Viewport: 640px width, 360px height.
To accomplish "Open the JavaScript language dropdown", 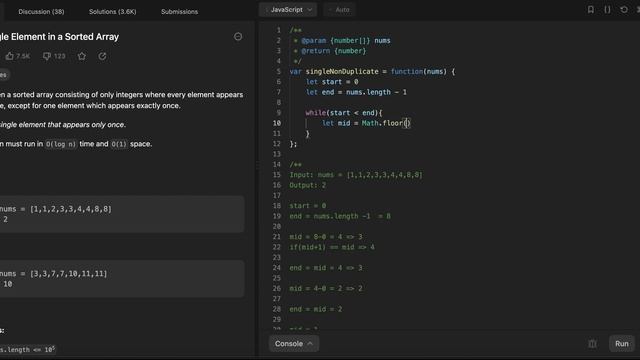I will pos(288,9).
